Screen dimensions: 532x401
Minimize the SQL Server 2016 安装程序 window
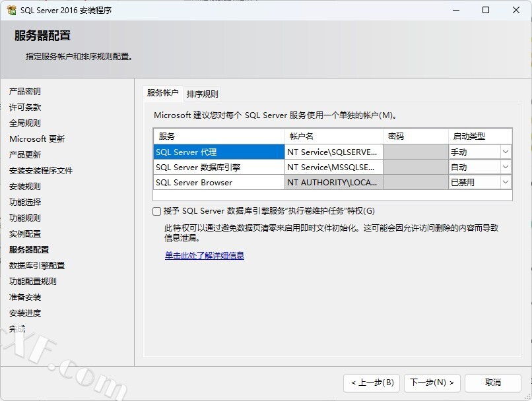pos(456,10)
